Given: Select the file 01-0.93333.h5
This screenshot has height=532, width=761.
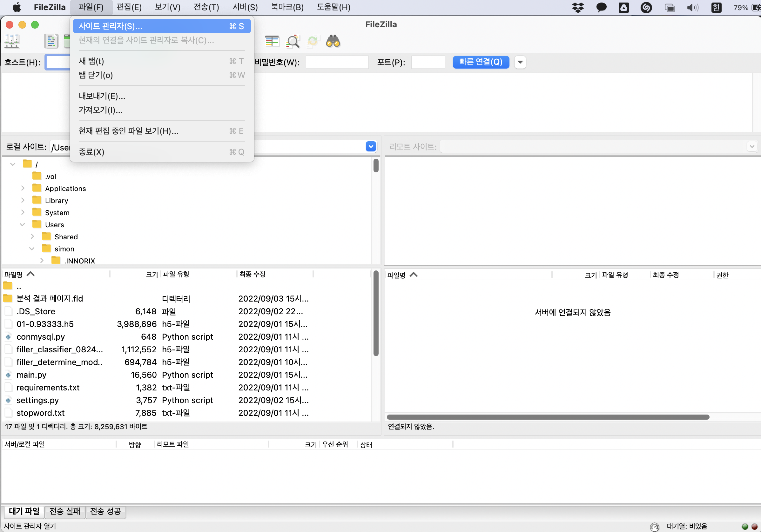Looking at the screenshot, I should (x=185, y=324).
